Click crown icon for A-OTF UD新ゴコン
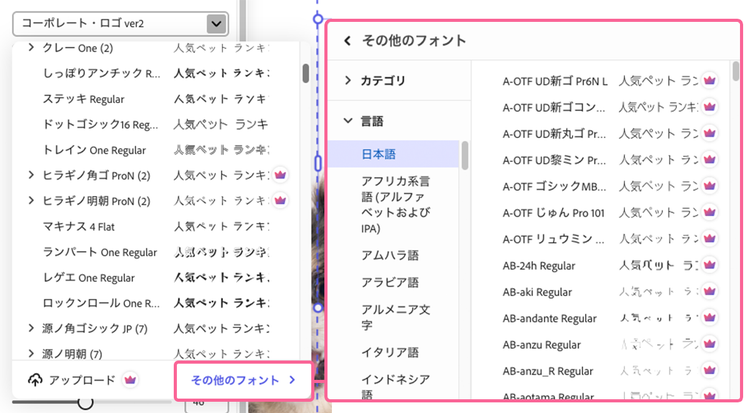This screenshot has width=750, height=413. click(x=710, y=107)
